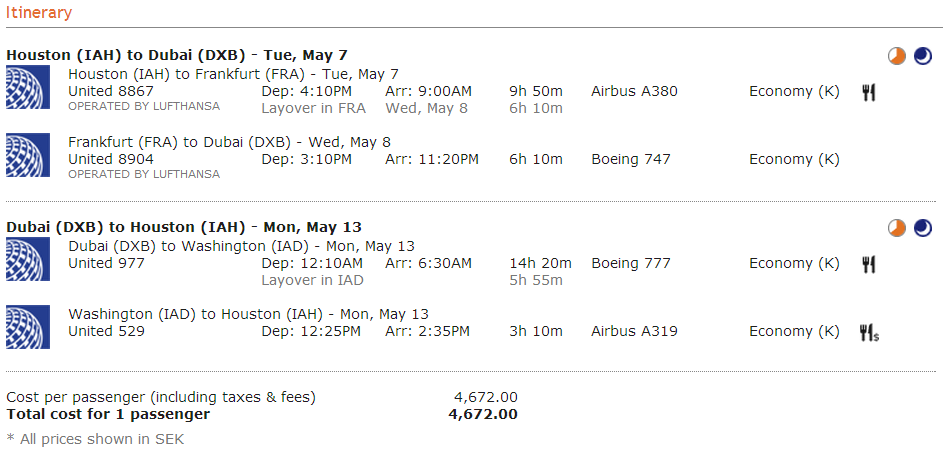Click United logo next to United 977
This screenshot has height=449, width=951.
[28, 259]
